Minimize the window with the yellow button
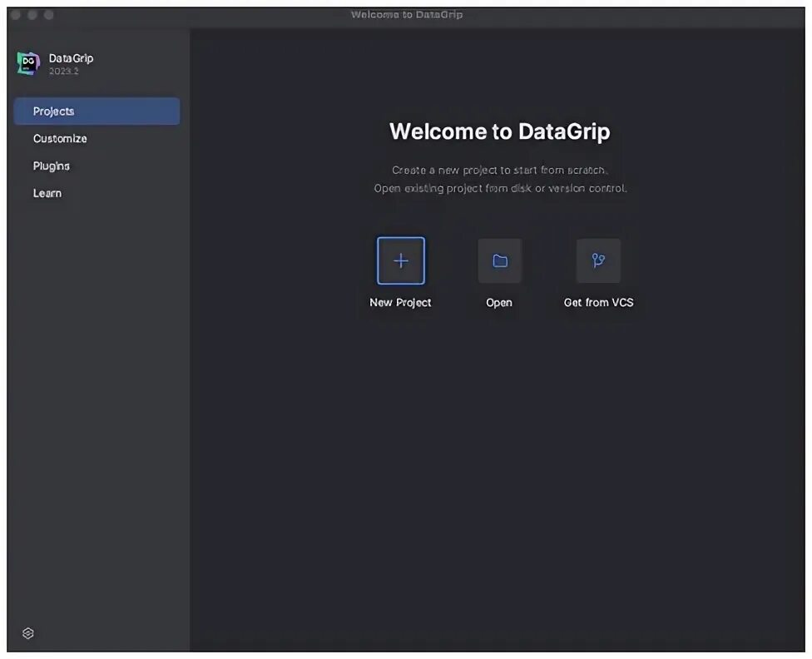This screenshot has height=659, width=812. pos(32,15)
